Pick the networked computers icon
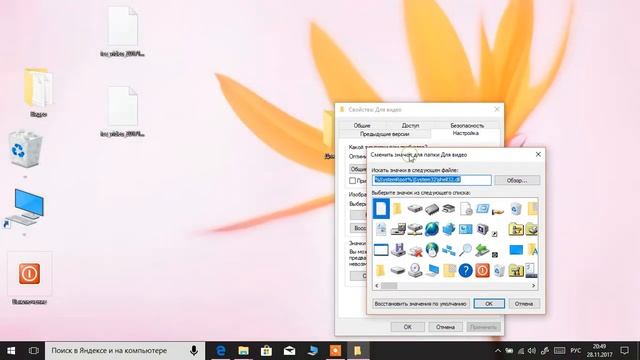640x360 pixels. coord(449,250)
